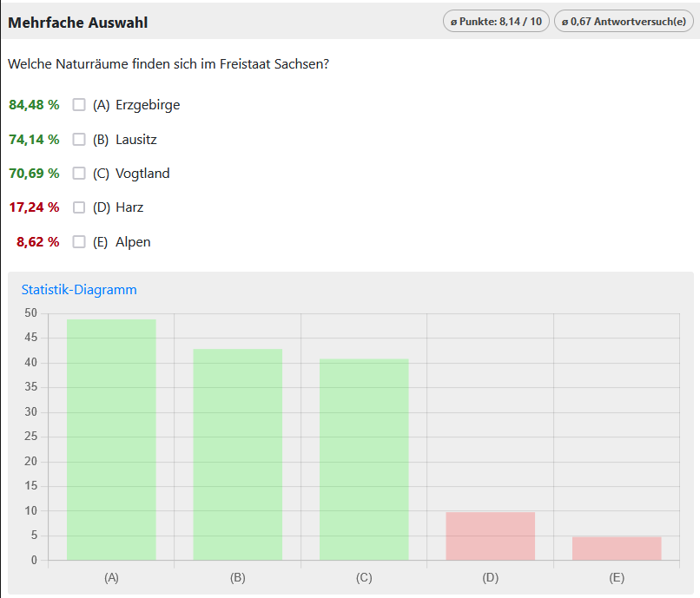
Task: Click the average Punkte 8,14 / 10 badge
Action: point(496,22)
